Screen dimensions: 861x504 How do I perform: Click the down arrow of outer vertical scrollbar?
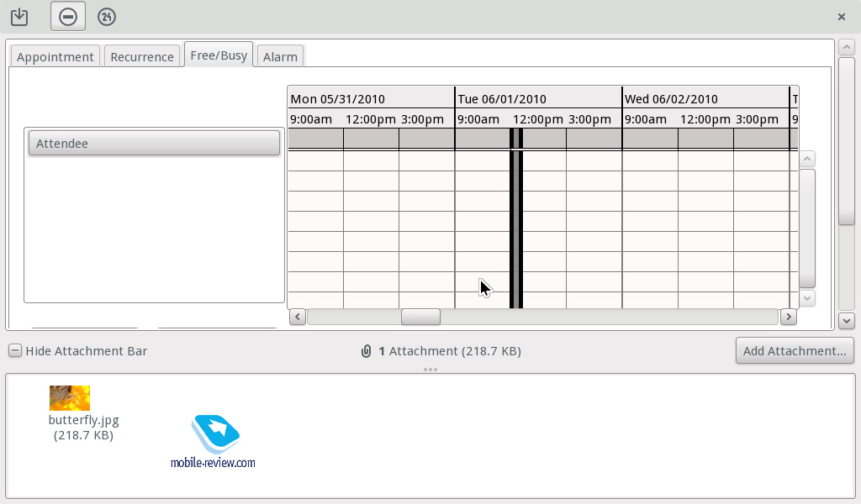[847, 321]
